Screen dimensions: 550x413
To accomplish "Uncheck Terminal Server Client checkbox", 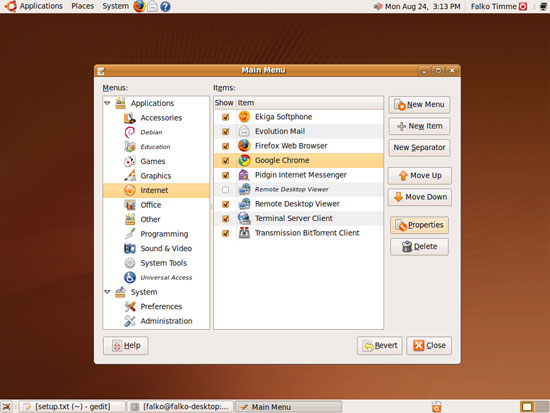I will [226, 219].
